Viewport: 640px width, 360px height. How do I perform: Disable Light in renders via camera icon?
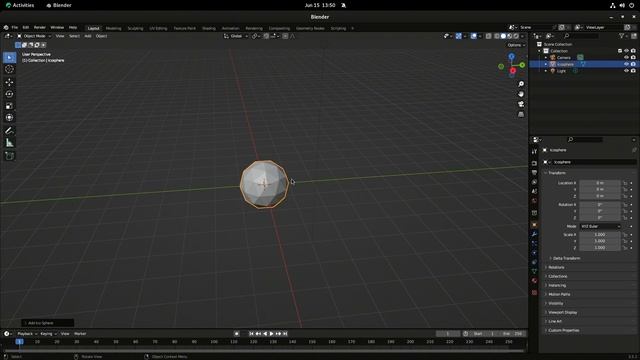point(633,71)
